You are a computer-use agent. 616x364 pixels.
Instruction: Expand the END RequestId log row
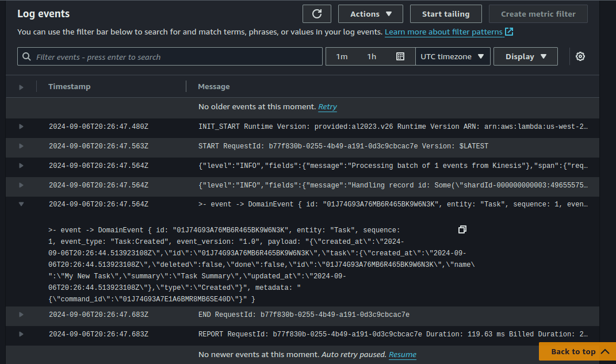coord(21,315)
